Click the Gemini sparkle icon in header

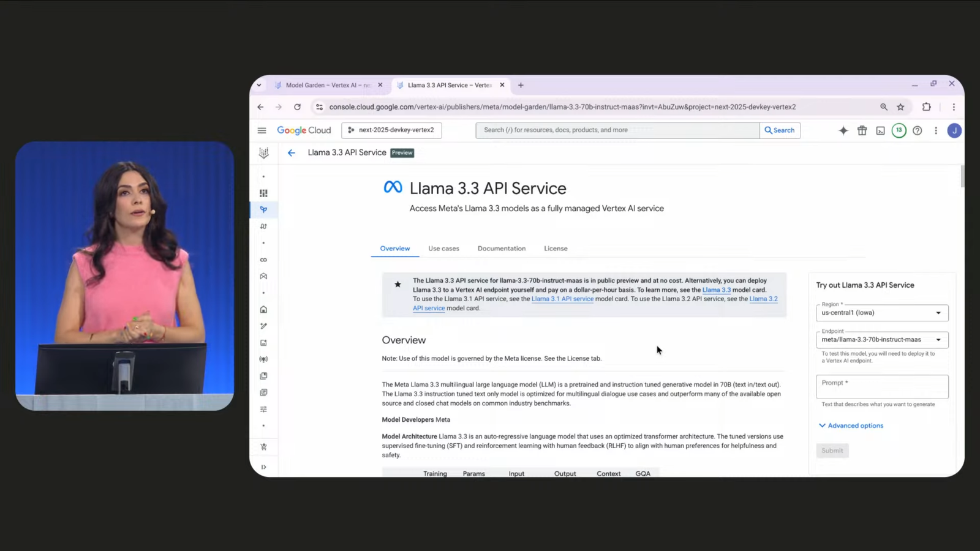(x=843, y=130)
